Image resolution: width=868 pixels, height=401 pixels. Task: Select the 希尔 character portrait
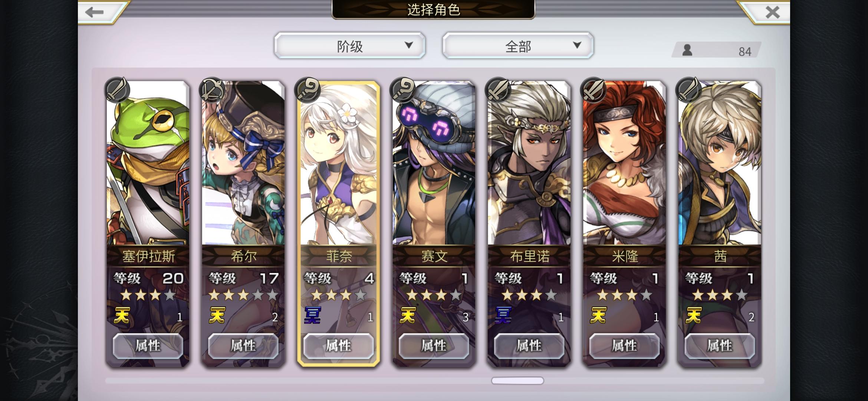click(243, 163)
